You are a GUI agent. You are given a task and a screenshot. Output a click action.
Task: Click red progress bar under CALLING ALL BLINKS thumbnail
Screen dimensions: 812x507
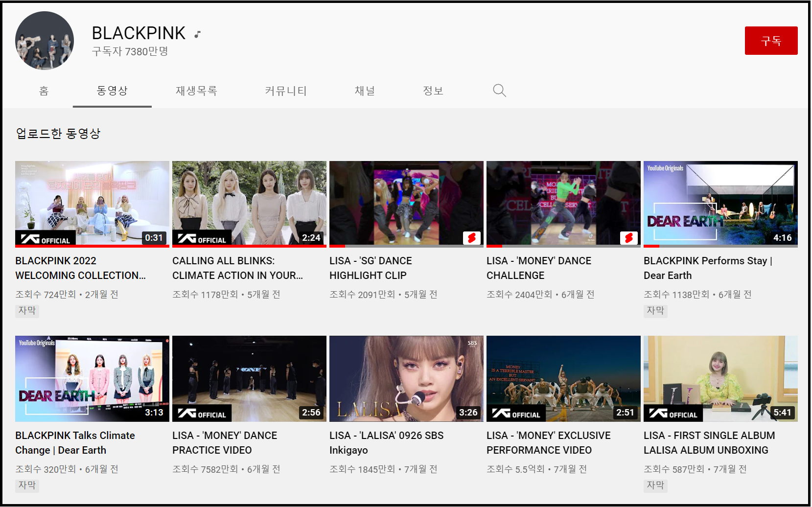coord(249,246)
